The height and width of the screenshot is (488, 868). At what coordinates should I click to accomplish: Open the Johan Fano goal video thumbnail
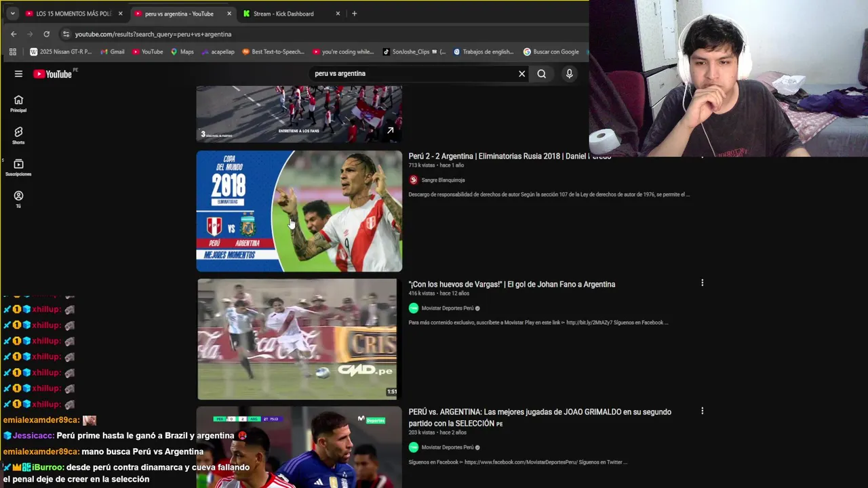click(x=297, y=339)
